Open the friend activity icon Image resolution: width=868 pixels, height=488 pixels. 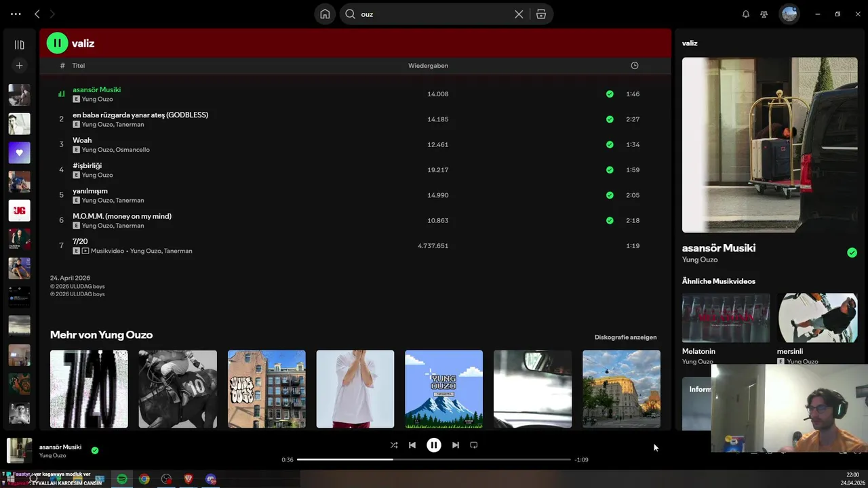pos(764,14)
